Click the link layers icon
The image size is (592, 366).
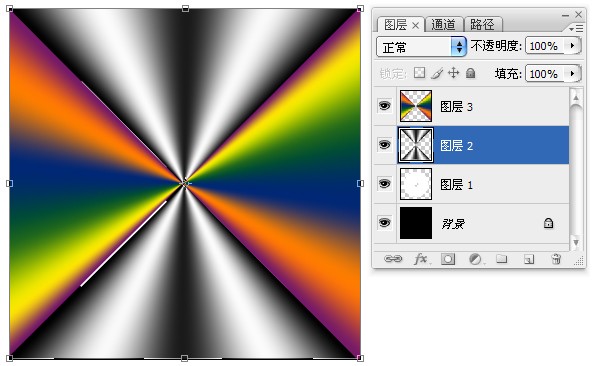pos(393,259)
